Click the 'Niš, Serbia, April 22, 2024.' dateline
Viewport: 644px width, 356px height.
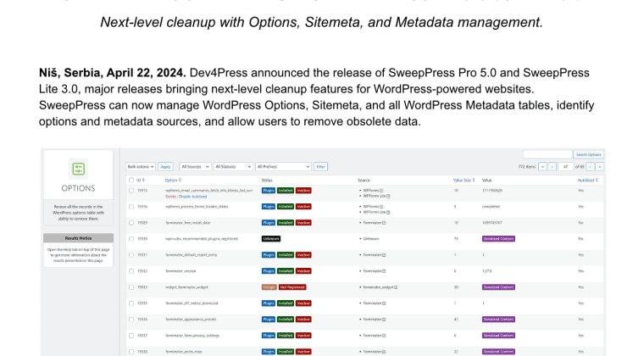tap(113, 73)
